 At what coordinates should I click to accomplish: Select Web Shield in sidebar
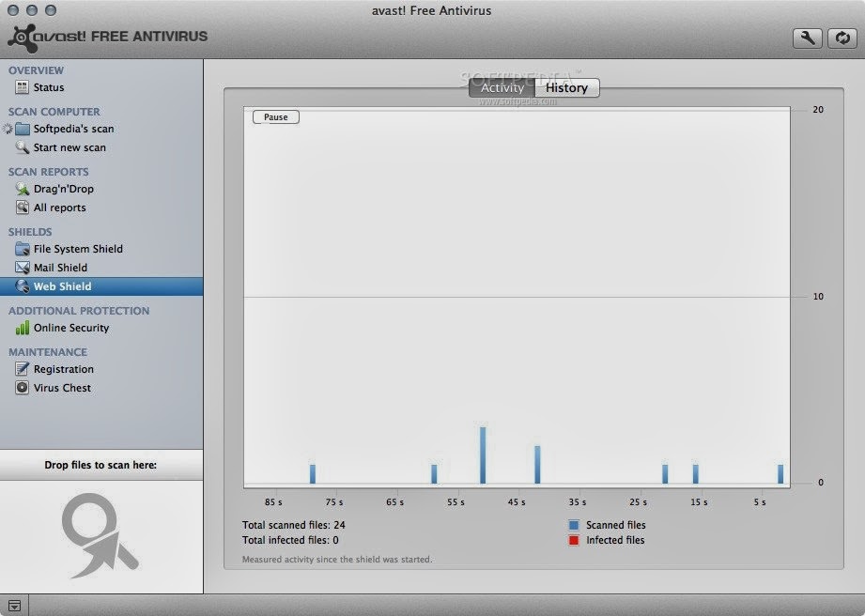(x=101, y=286)
